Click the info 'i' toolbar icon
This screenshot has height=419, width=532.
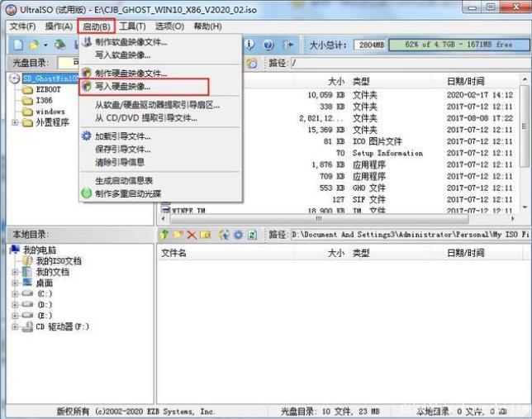249,45
